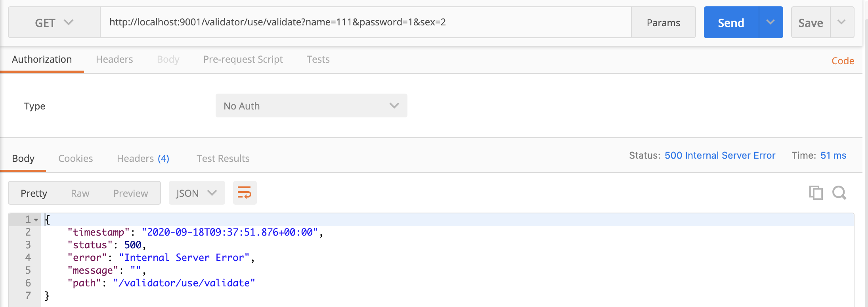Viewport: 868px width, 307px height.
Task: Open the Pre-request Script tab
Action: tap(243, 59)
